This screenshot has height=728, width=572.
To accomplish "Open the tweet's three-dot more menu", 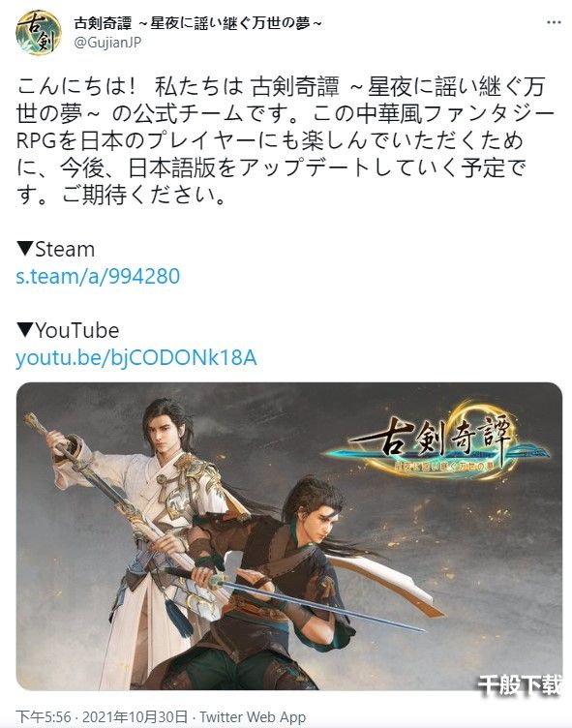I will click(x=554, y=22).
